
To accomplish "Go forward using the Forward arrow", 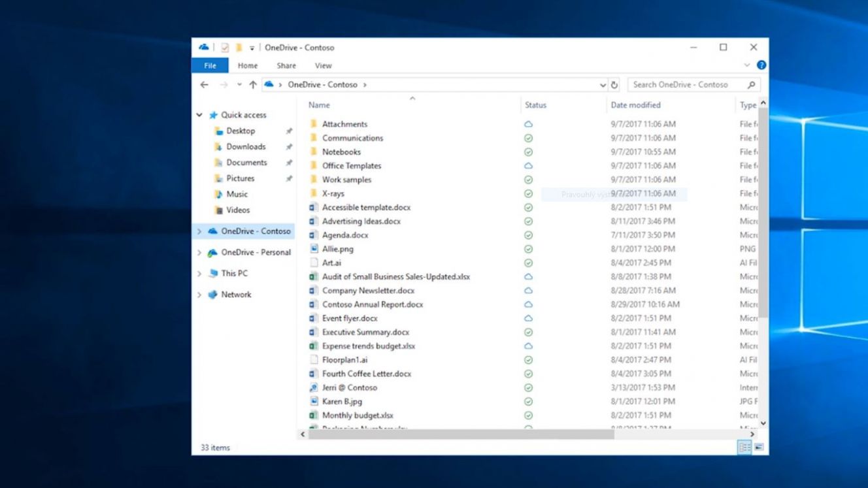I will [224, 85].
